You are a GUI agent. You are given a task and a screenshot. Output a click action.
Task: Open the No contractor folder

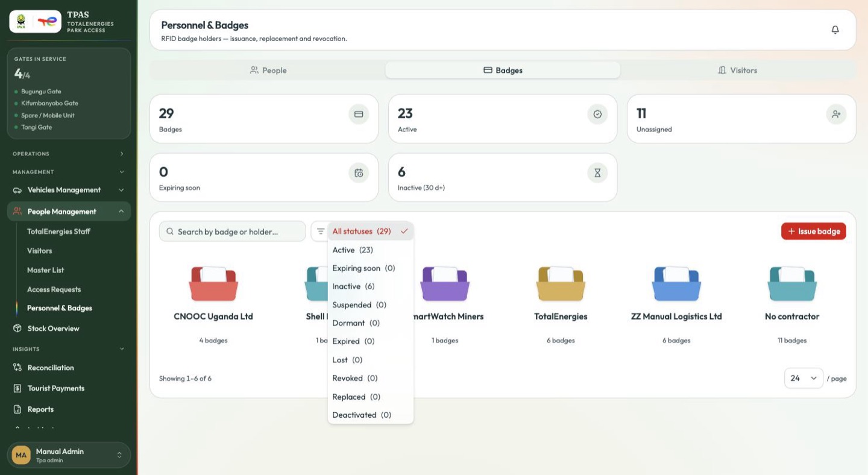click(792, 306)
